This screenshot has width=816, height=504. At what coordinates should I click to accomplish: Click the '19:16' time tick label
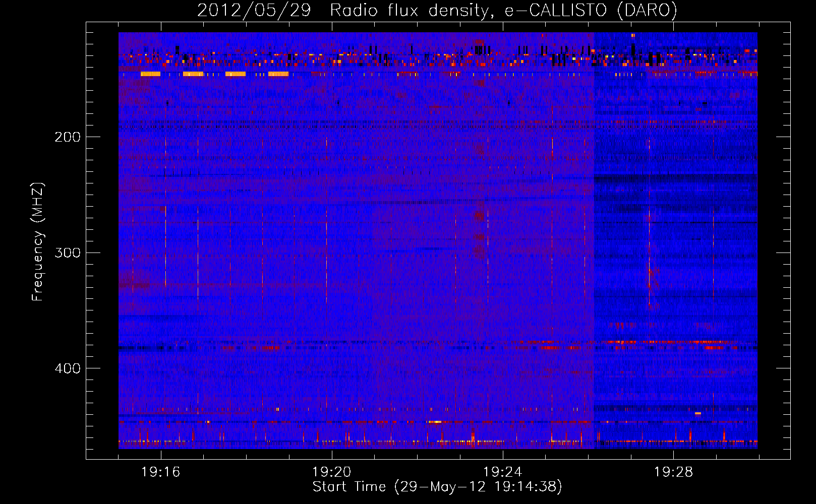pyautogui.click(x=161, y=472)
